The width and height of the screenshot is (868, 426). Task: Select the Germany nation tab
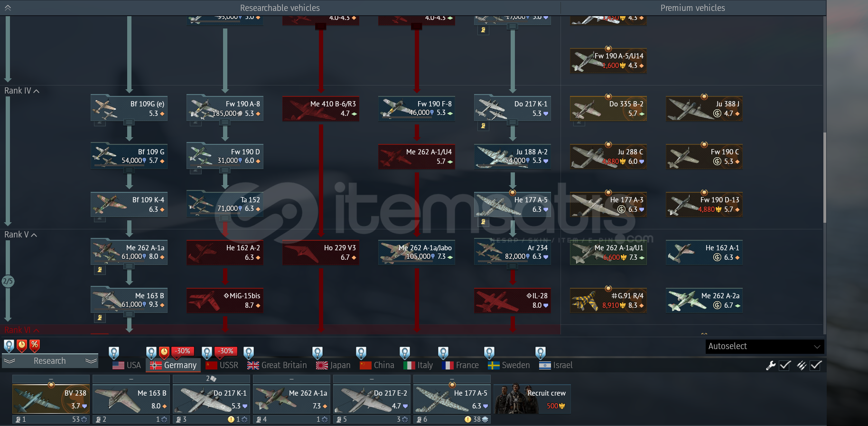coord(173,365)
